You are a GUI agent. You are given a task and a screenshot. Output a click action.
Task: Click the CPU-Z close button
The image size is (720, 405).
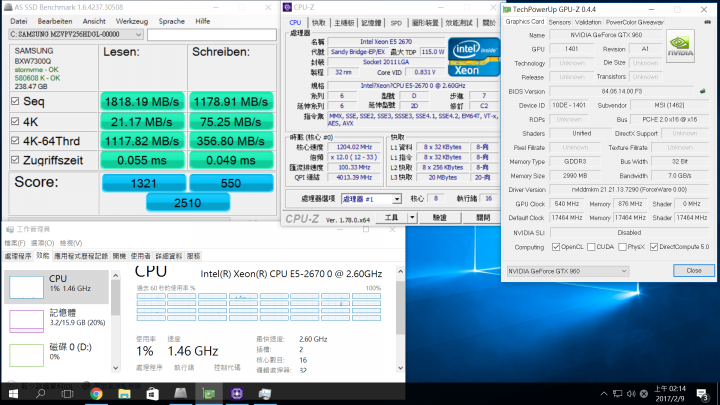(482, 218)
